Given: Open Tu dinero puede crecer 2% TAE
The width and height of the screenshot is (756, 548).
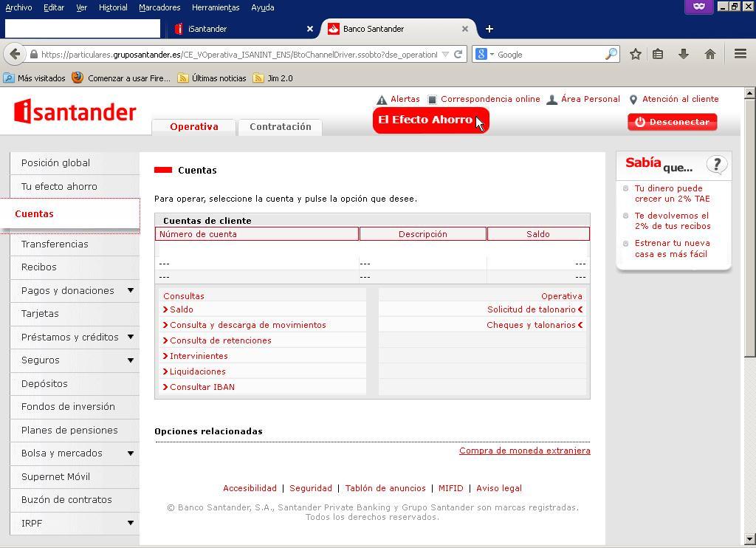Looking at the screenshot, I should pyautogui.click(x=672, y=193).
